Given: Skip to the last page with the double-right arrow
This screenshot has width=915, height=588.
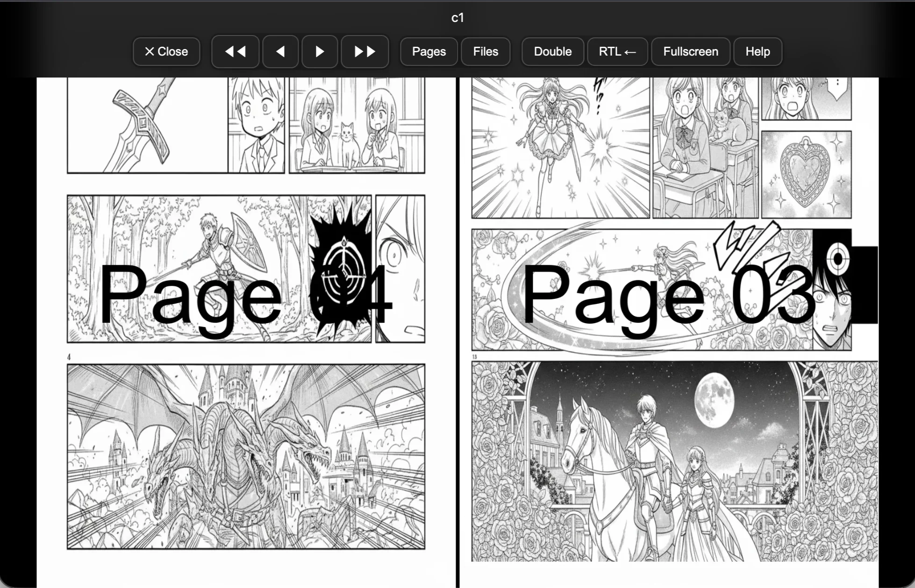Looking at the screenshot, I should coord(365,51).
